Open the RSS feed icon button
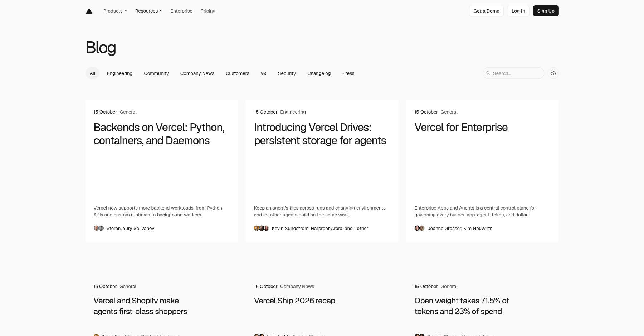This screenshot has height=336, width=644. pos(553,73)
